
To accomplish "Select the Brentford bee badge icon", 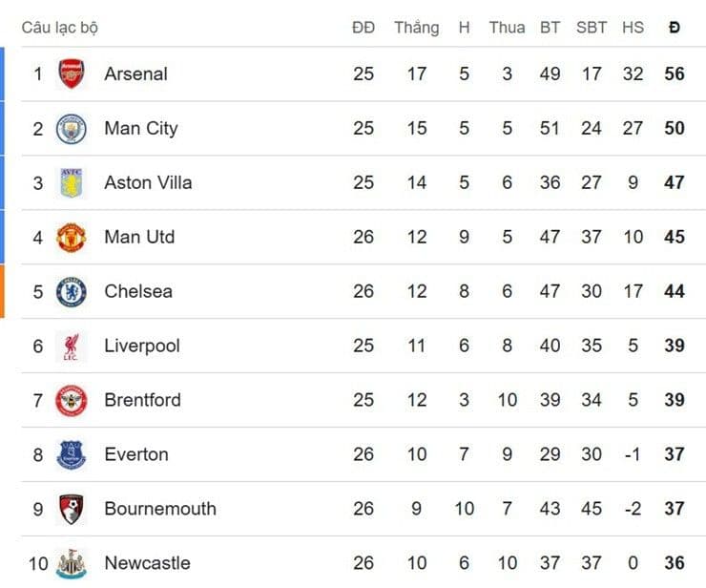I will [72, 400].
